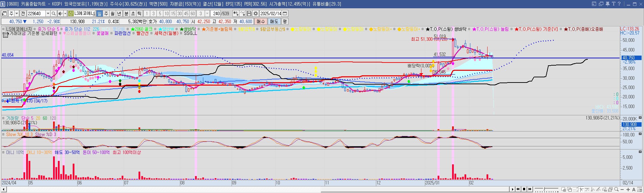Image resolution: width=644 pixels, height=193 pixels.
Task: Click the dashed chart icon in bottom toolbar
Action: (x=575, y=189)
